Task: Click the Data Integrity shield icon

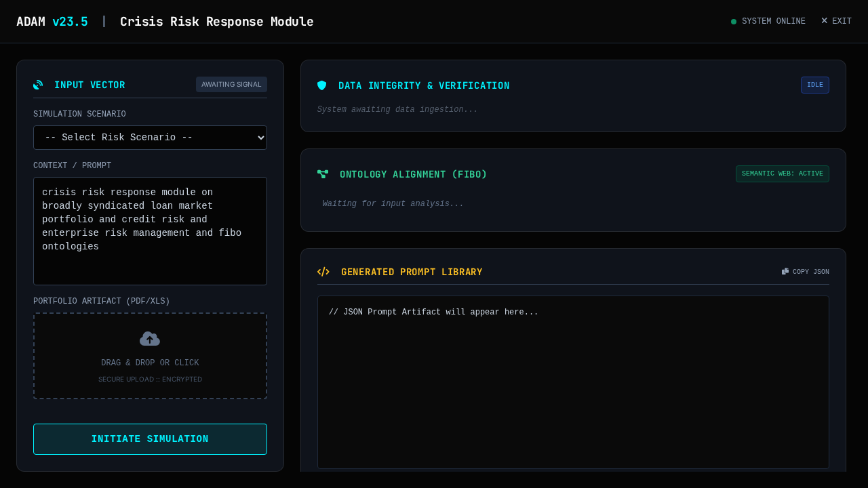Action: pyautogui.click(x=321, y=85)
